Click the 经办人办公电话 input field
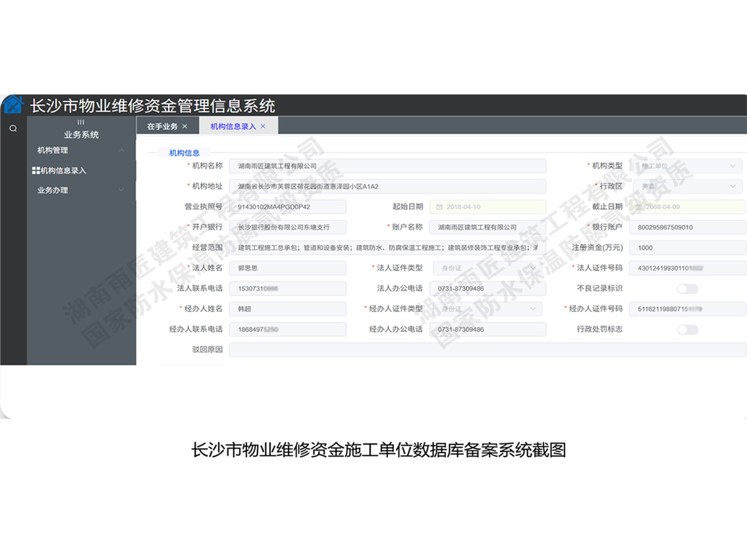Screen dimensions: 747x560 pos(488,329)
